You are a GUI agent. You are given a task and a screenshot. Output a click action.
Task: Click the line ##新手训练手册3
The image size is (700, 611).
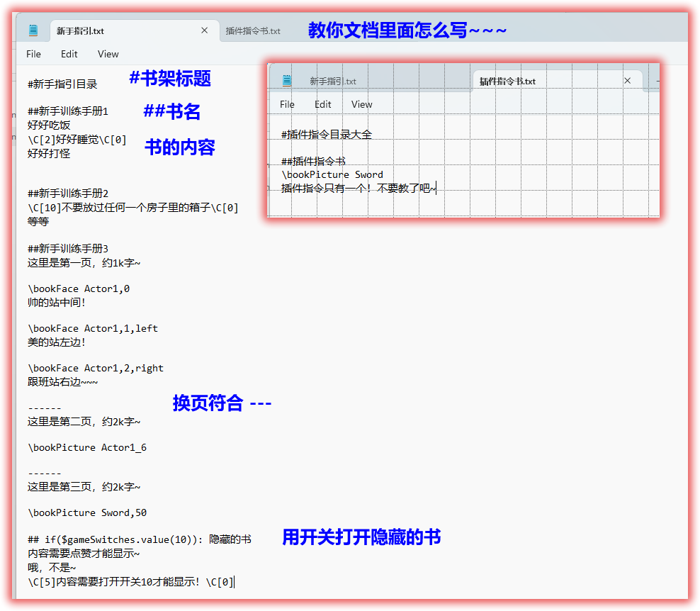[x=68, y=249]
